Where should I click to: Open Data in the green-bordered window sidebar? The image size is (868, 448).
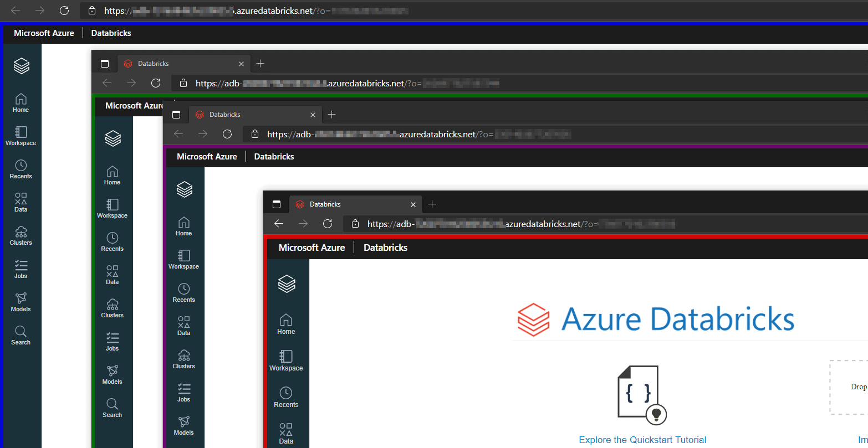pos(112,275)
